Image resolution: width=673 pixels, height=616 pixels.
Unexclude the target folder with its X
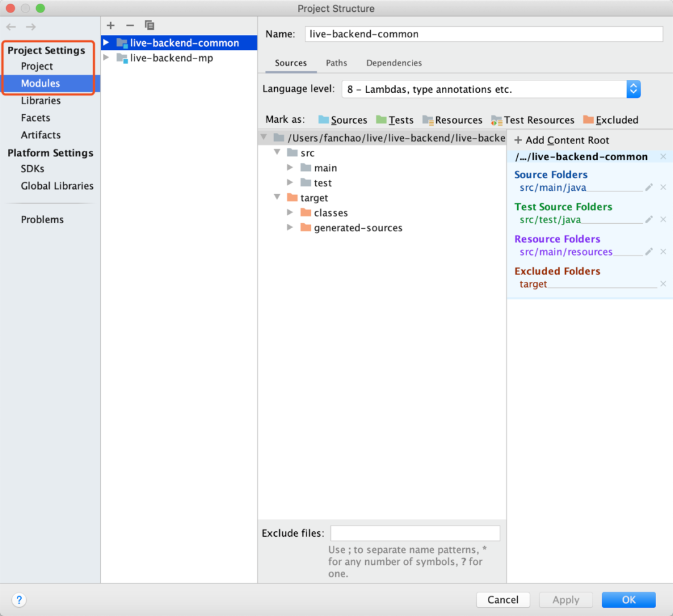coord(663,284)
